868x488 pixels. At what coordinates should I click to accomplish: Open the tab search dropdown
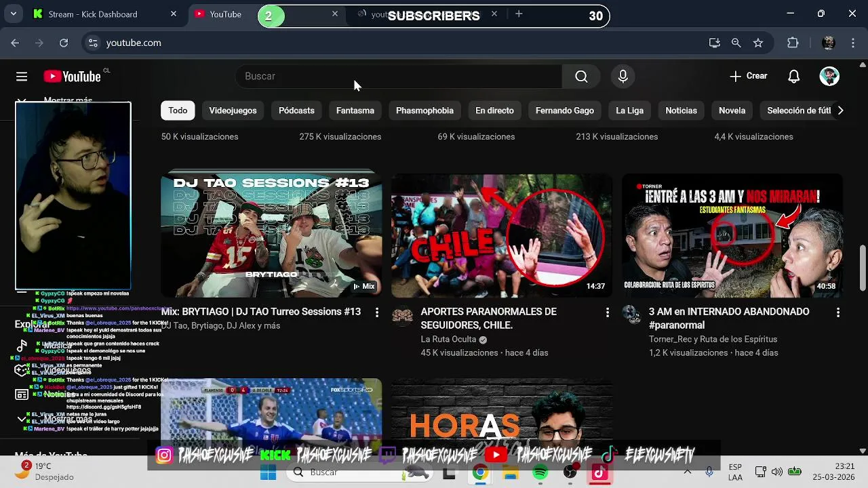pos(13,14)
